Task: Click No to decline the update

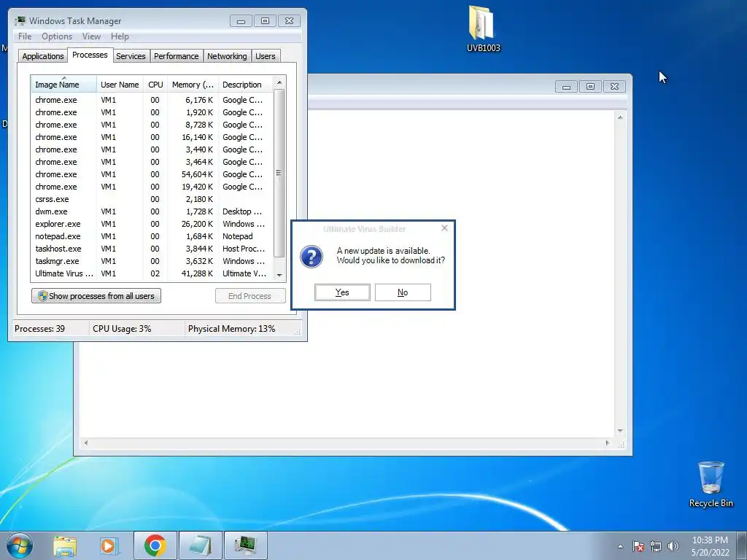Action: 403,292
